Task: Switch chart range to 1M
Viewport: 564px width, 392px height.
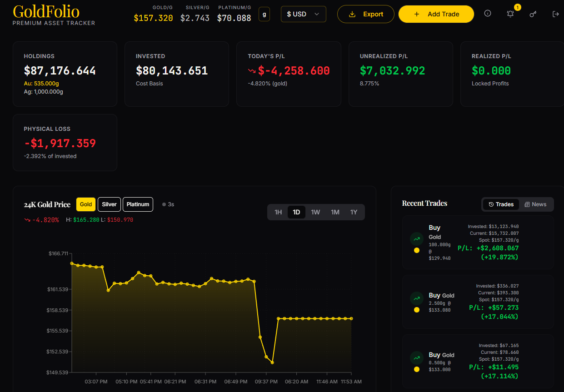Action: 335,212
